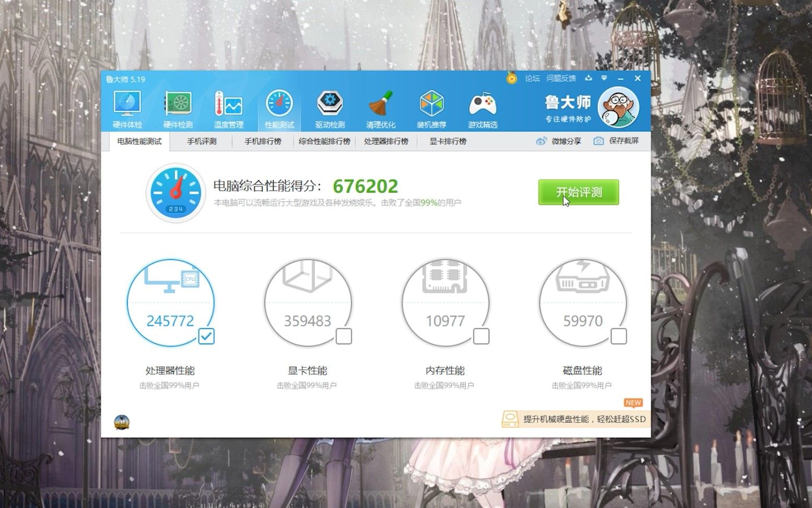Click 击败全国99%用户 under 磁盘性能
The width and height of the screenshot is (812, 508).
point(581,386)
